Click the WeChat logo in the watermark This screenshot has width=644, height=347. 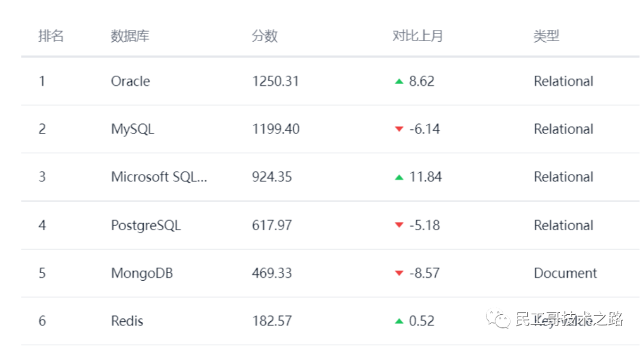click(499, 319)
